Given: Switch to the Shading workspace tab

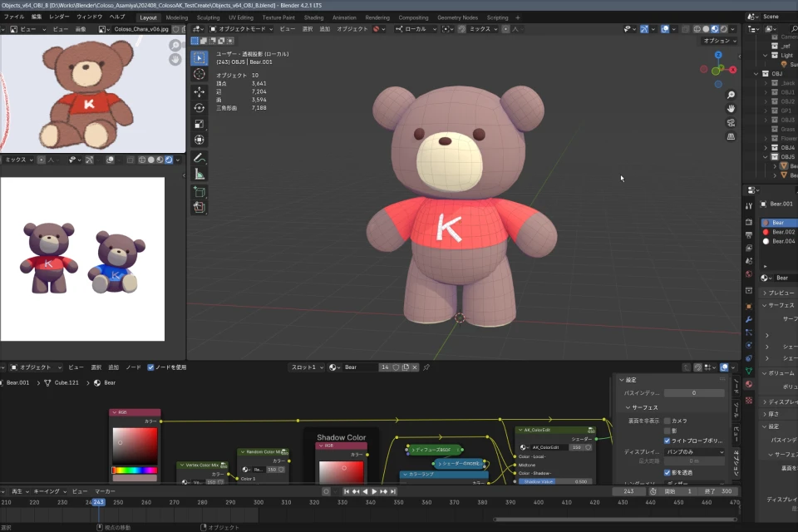Looking at the screenshot, I should click(x=313, y=17).
